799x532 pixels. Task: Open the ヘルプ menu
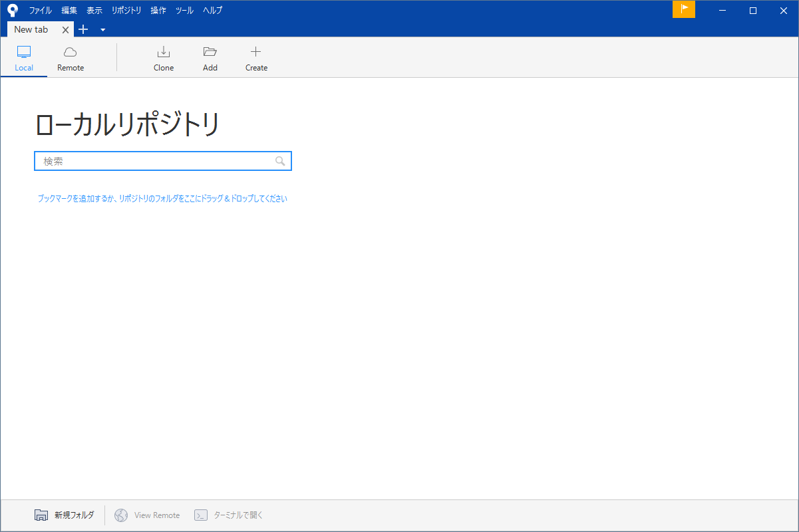212,10
